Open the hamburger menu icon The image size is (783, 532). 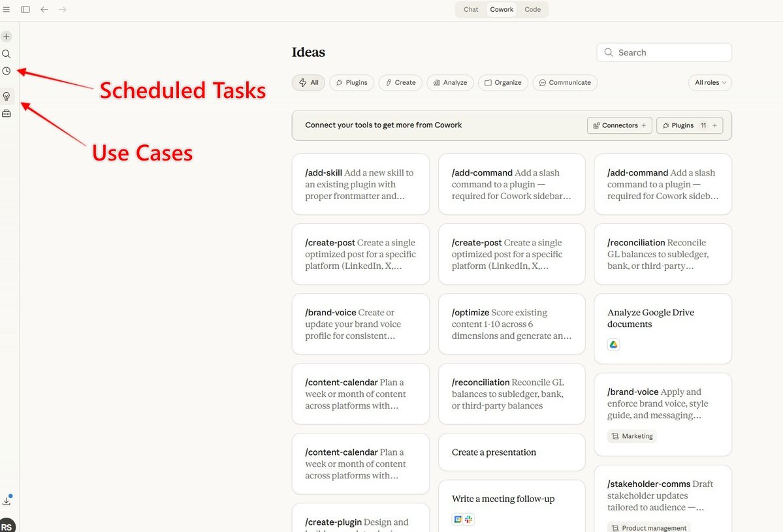click(7, 10)
